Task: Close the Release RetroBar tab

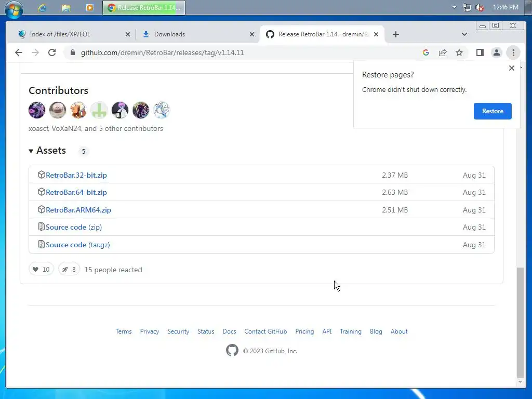Action: point(376,34)
